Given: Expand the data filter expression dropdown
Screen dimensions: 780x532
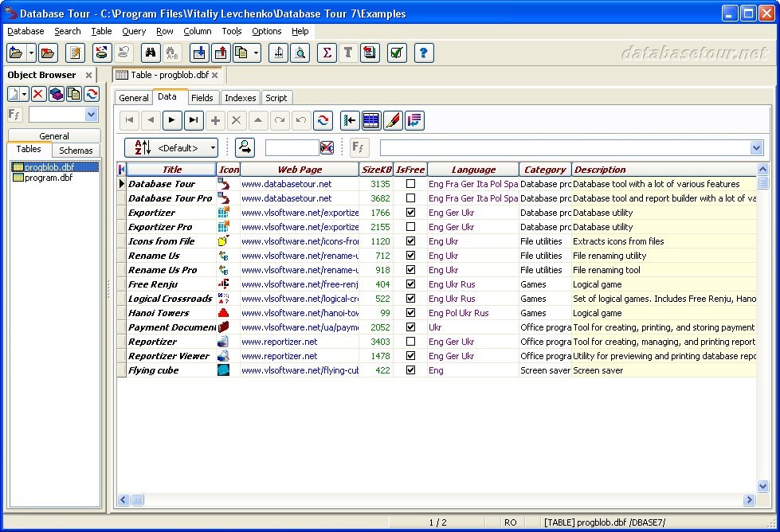Looking at the screenshot, I should pos(756,147).
